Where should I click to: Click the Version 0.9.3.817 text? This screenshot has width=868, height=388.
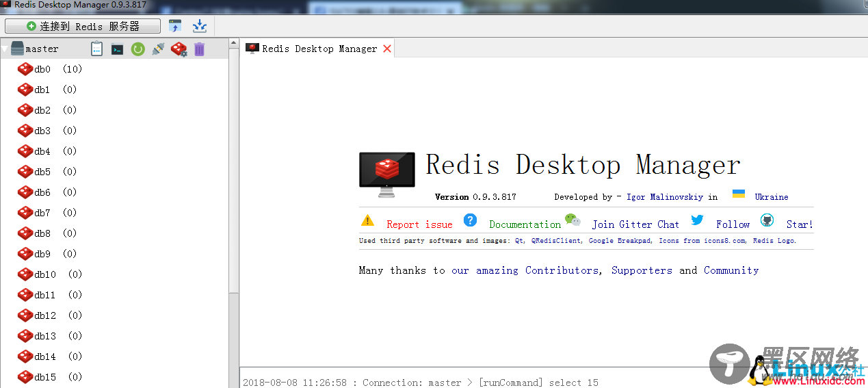[475, 197]
